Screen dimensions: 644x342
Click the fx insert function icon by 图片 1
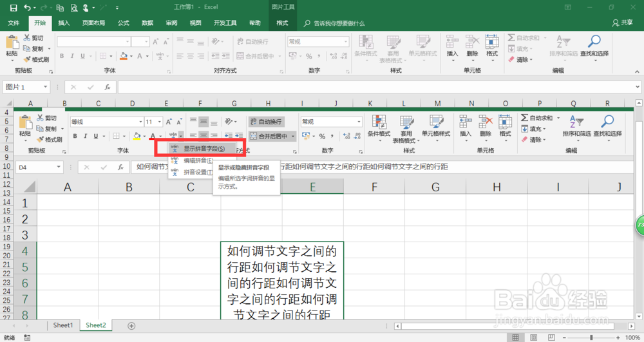tap(107, 87)
